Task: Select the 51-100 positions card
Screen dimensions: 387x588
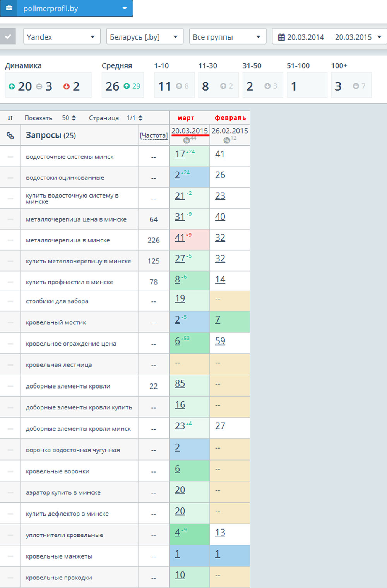Action: (x=307, y=85)
